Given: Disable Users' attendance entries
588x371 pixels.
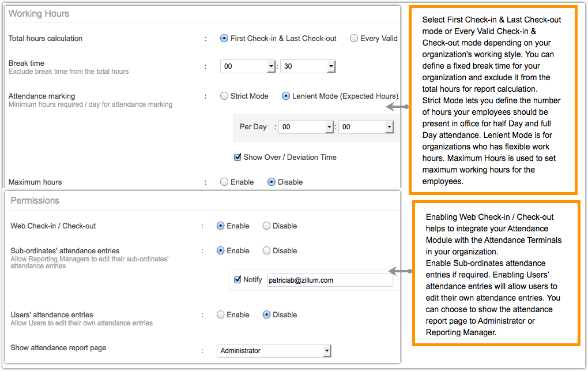Looking at the screenshot, I should pos(266,315).
